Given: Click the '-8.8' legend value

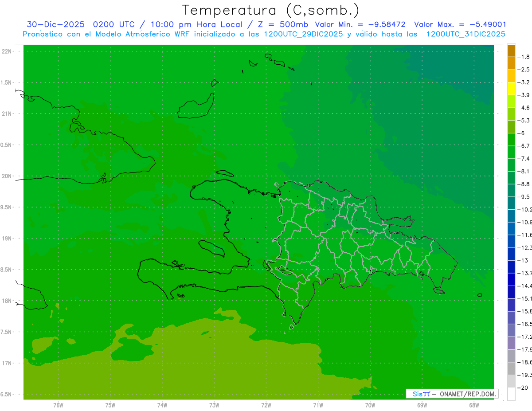Looking at the screenshot, I should point(524,184).
